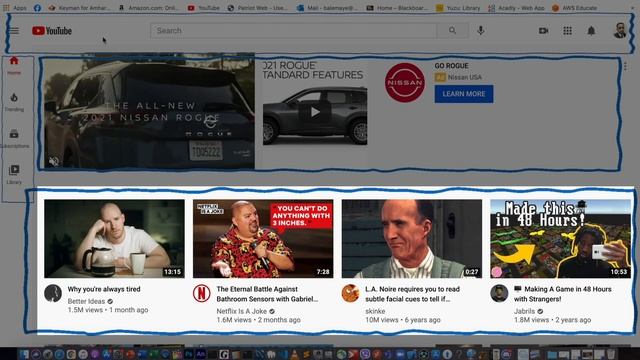Open the Nissan USA advertiser link
Screen dimensions: 640x360
(x=464, y=77)
